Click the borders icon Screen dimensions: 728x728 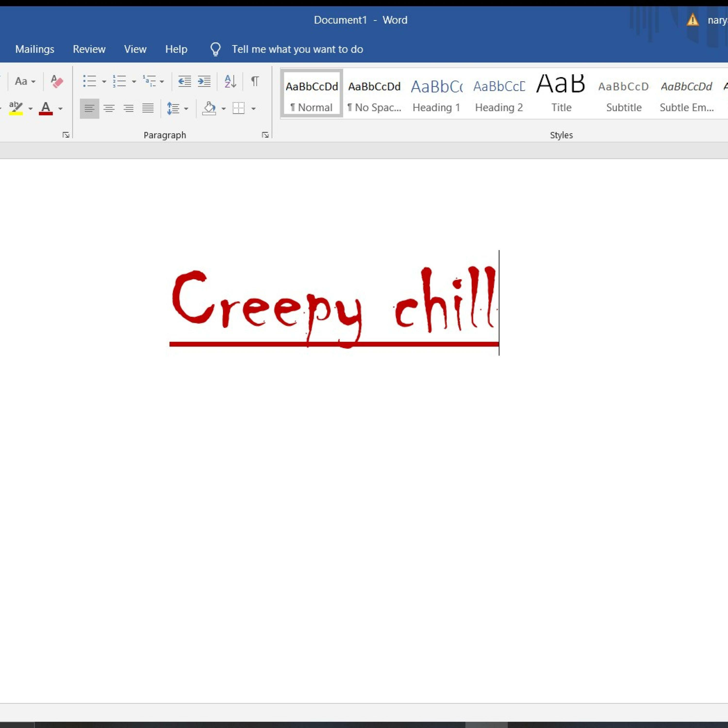239,108
